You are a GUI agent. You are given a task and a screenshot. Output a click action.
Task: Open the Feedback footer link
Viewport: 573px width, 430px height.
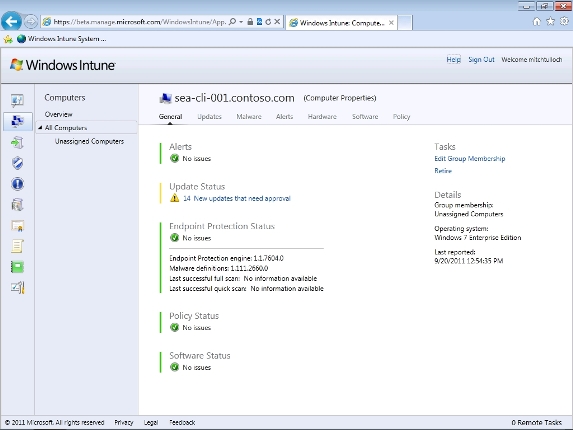click(x=182, y=422)
